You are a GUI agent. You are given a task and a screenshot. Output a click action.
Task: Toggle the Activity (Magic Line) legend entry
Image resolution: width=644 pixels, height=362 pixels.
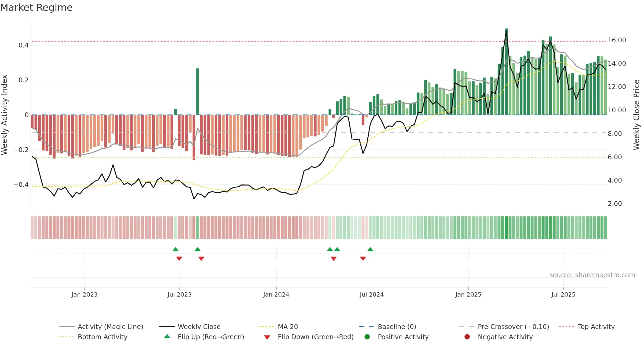[x=101, y=327]
